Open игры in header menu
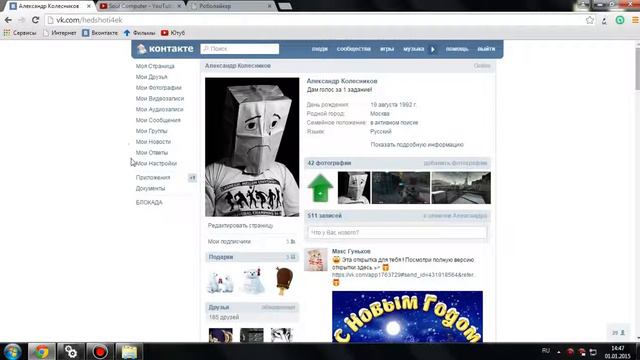The width and height of the screenshot is (640, 360). coord(387,49)
